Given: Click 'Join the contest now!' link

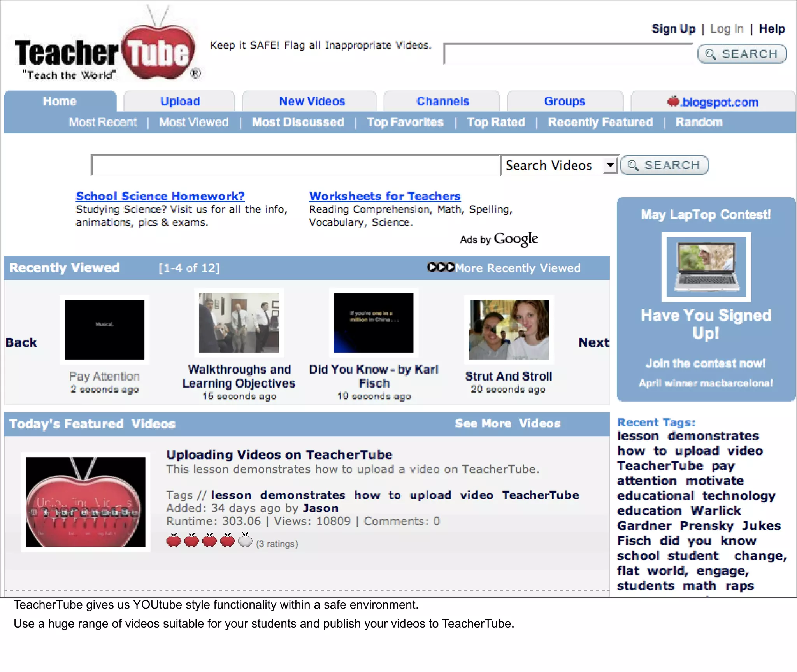Looking at the screenshot, I should (706, 363).
